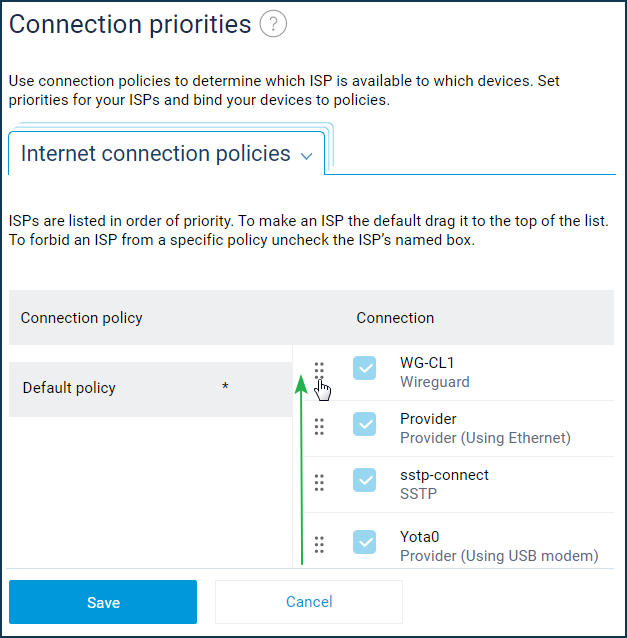Viewport: 627px width, 638px height.
Task: Click the Provider row drag handle
Action: click(319, 427)
